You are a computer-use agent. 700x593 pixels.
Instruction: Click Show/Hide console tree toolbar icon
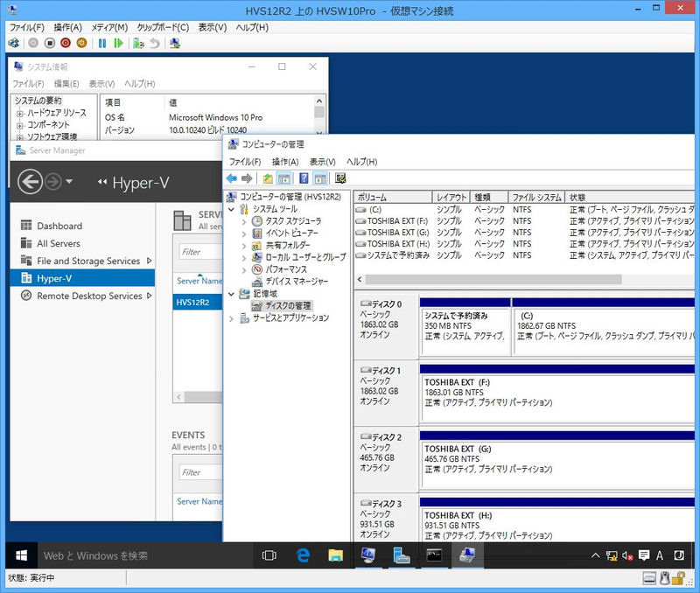tap(283, 178)
